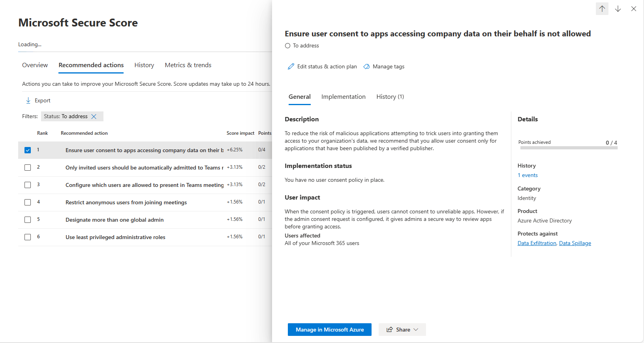Click the next item down arrow
Viewport: 644px width, 343px height.
(x=618, y=9)
